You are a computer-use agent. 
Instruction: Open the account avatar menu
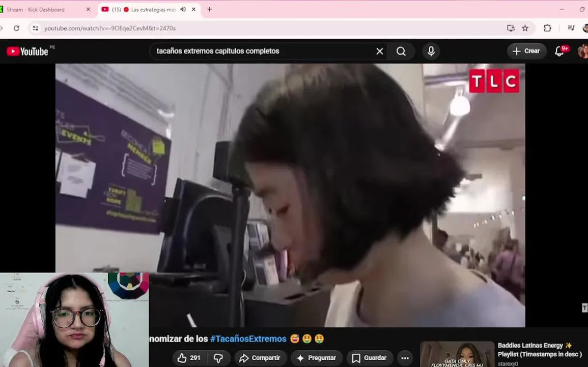(x=583, y=51)
